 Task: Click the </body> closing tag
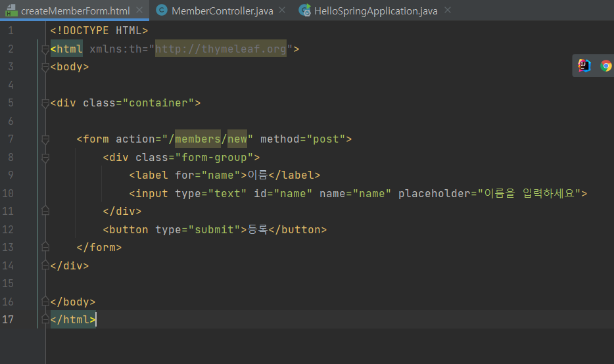point(73,302)
